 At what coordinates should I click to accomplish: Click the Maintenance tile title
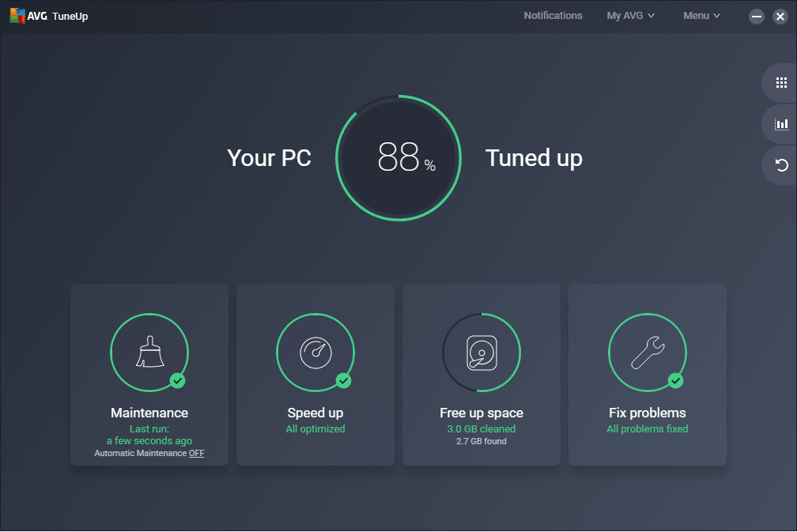(x=149, y=413)
